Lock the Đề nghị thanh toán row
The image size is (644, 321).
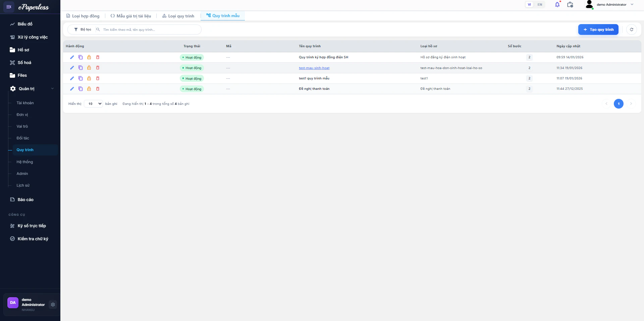[89, 89]
